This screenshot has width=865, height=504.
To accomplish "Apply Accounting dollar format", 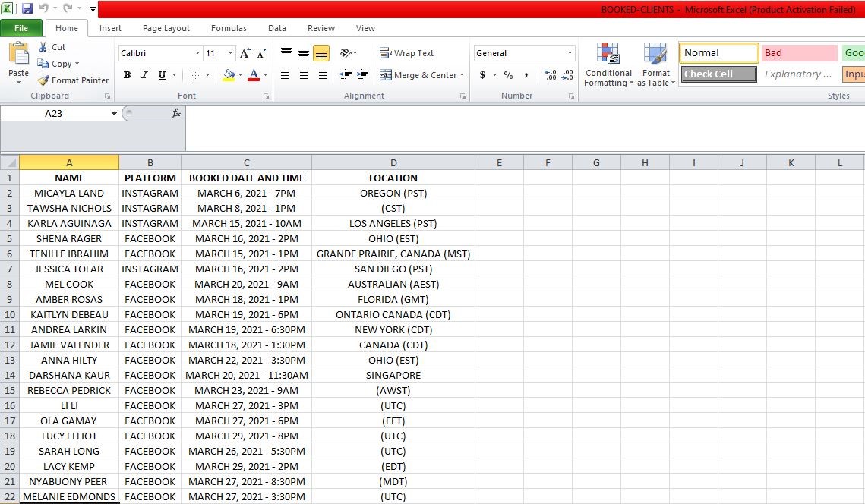I will (x=483, y=75).
